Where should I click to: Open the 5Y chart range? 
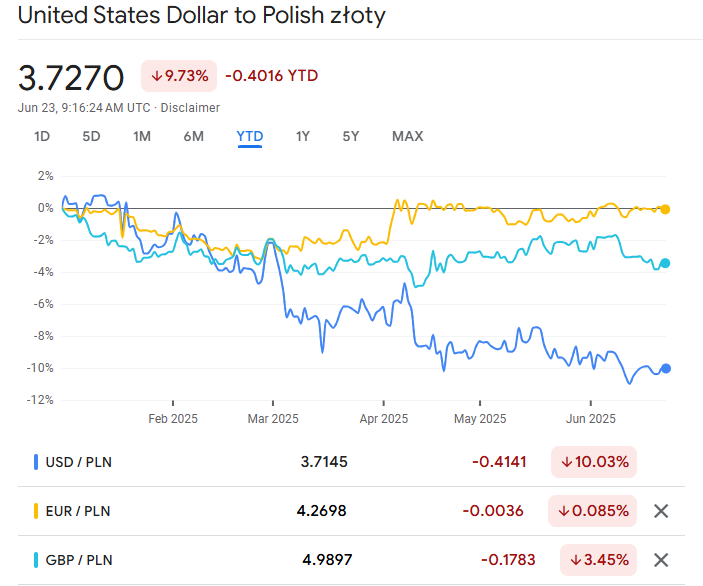350,136
